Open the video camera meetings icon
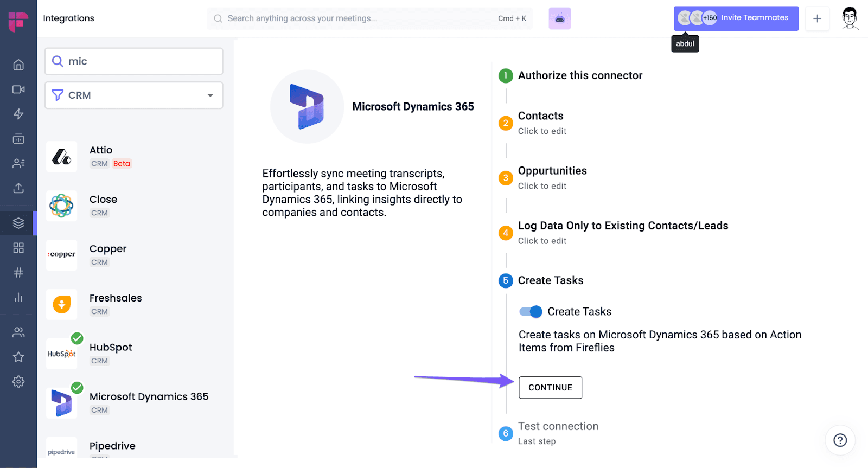868x468 pixels. [18, 89]
